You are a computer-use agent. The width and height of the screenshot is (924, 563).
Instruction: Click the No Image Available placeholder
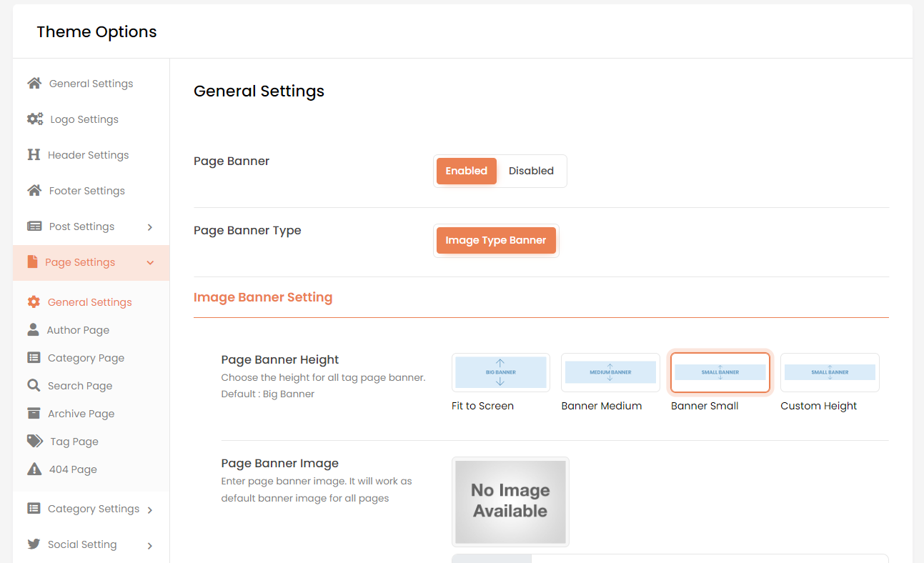pos(510,502)
